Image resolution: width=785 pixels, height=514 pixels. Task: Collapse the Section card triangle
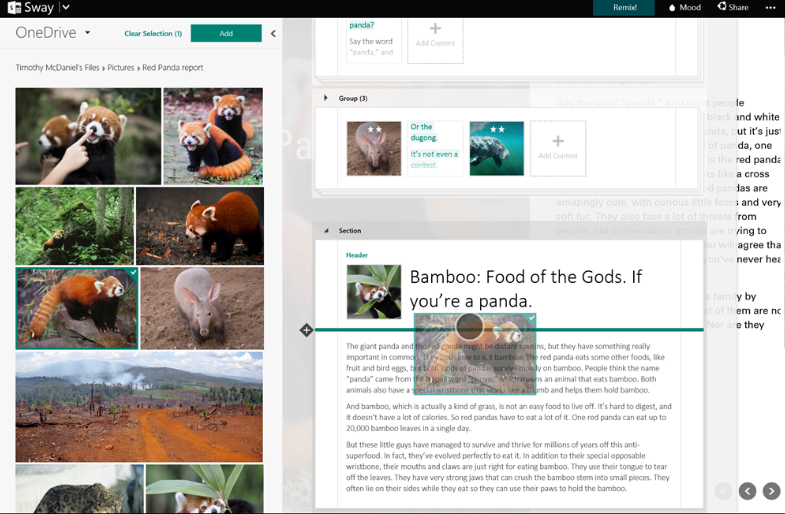click(x=325, y=231)
